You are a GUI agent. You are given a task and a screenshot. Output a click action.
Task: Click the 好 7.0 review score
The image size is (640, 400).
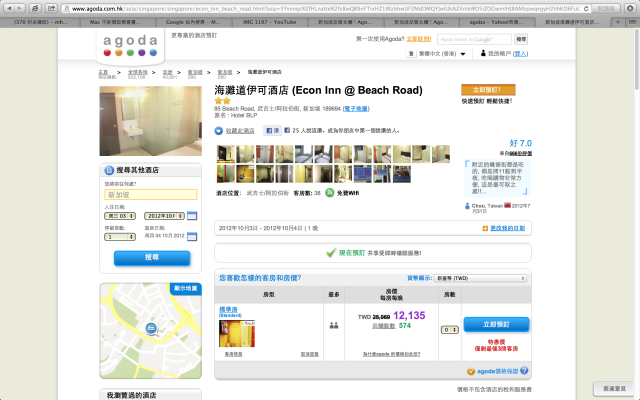[520, 143]
